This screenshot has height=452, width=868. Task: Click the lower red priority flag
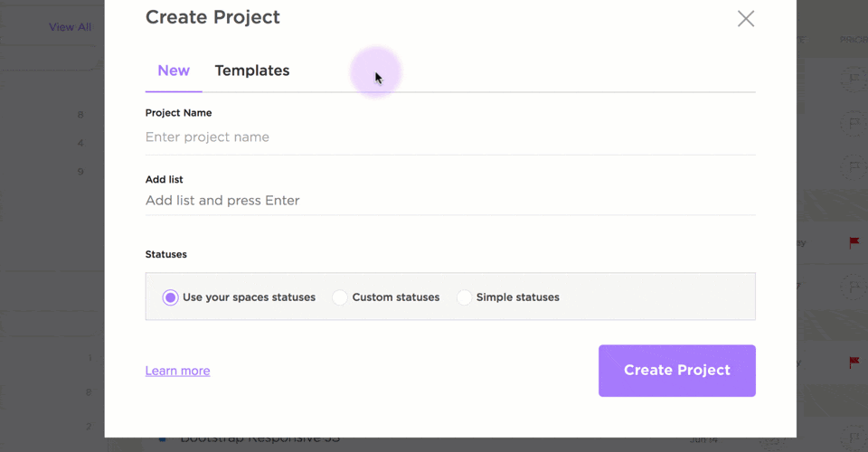click(854, 363)
